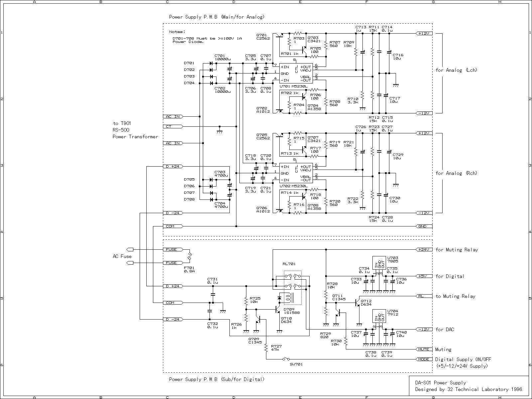532x399 pixels.
Task: Click the 'R728 10k' resistor label
Action: pyautogui.click(x=332, y=285)
